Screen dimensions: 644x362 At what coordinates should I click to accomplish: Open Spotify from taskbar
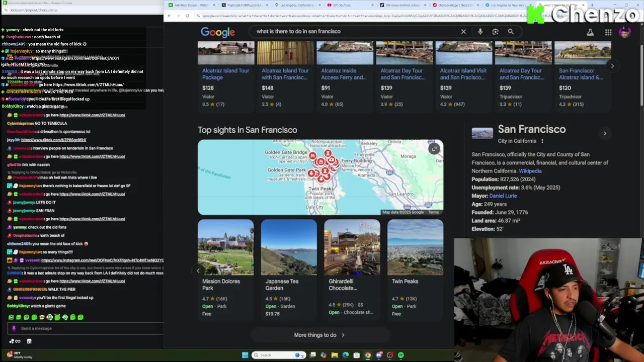point(401,355)
